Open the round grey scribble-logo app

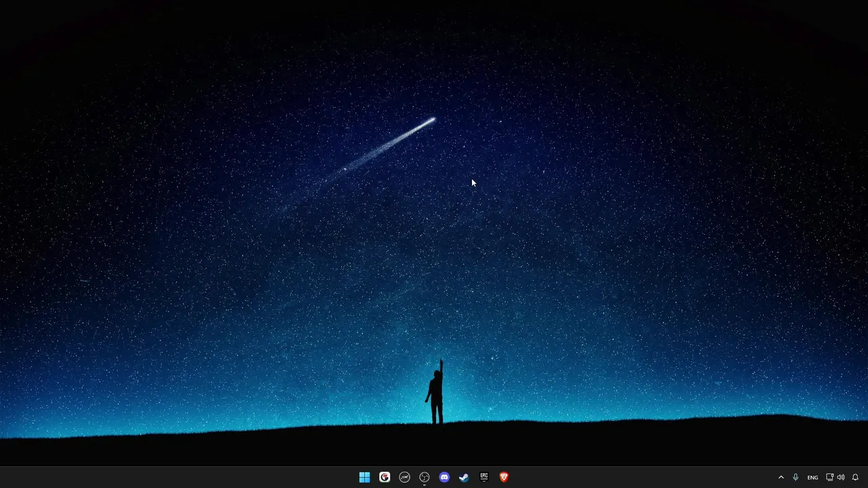click(x=405, y=477)
